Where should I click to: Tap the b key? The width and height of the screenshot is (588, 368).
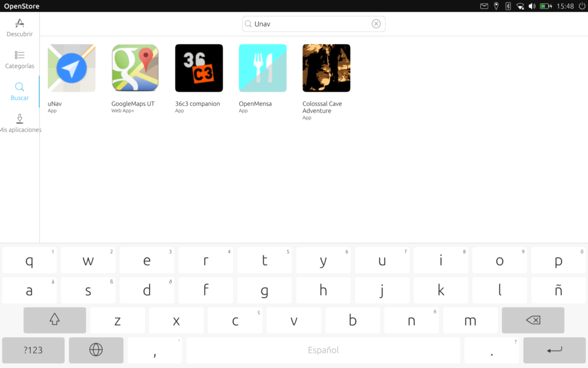[x=353, y=320]
